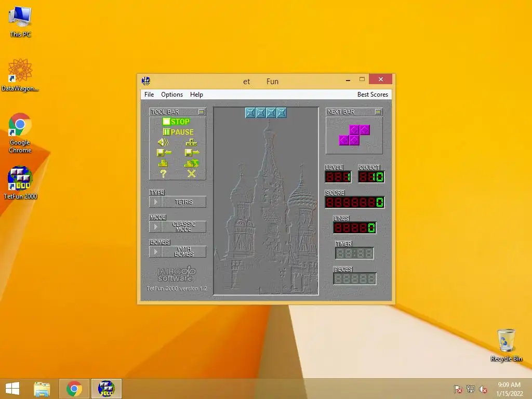
Task: Collapse the TOOL BAR panel
Action: coord(201,112)
